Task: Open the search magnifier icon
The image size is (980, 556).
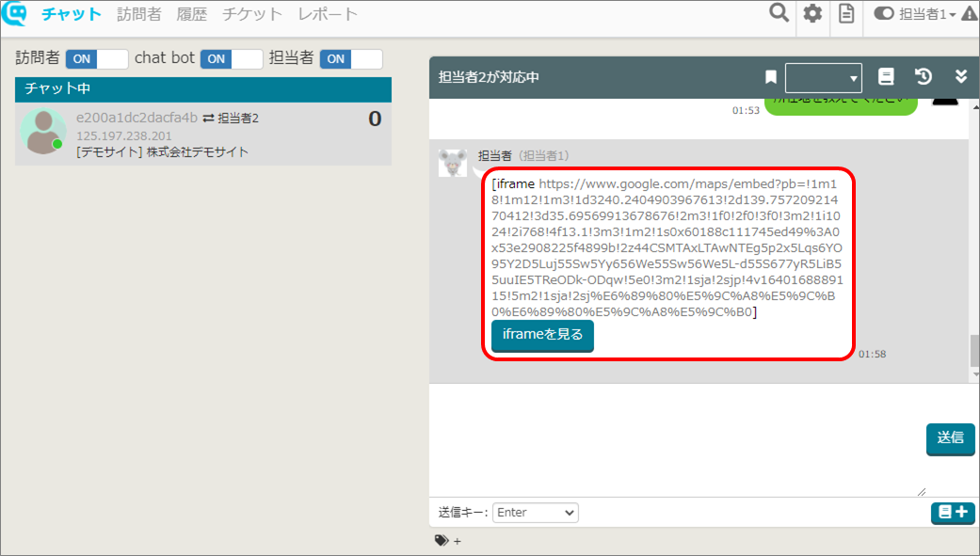Action: [779, 12]
